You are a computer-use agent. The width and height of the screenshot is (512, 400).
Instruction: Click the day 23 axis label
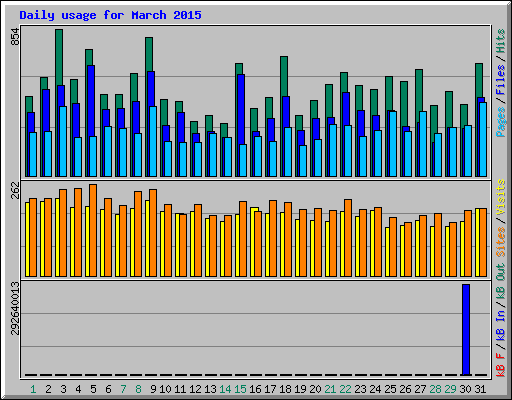click(x=360, y=389)
